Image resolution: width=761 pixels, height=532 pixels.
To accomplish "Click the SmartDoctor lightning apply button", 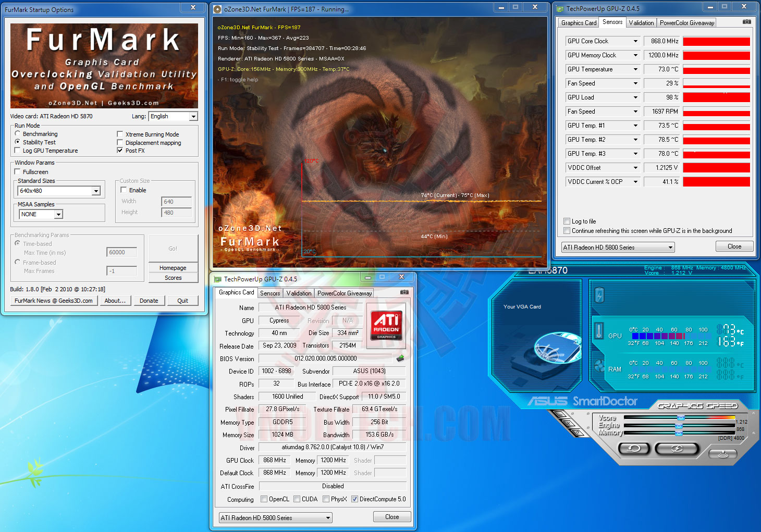I will pyautogui.click(x=677, y=449).
